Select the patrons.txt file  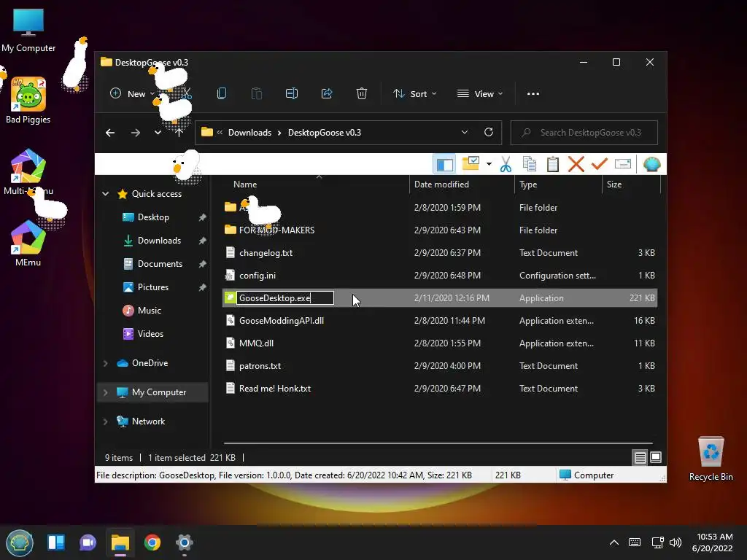click(440, 366)
